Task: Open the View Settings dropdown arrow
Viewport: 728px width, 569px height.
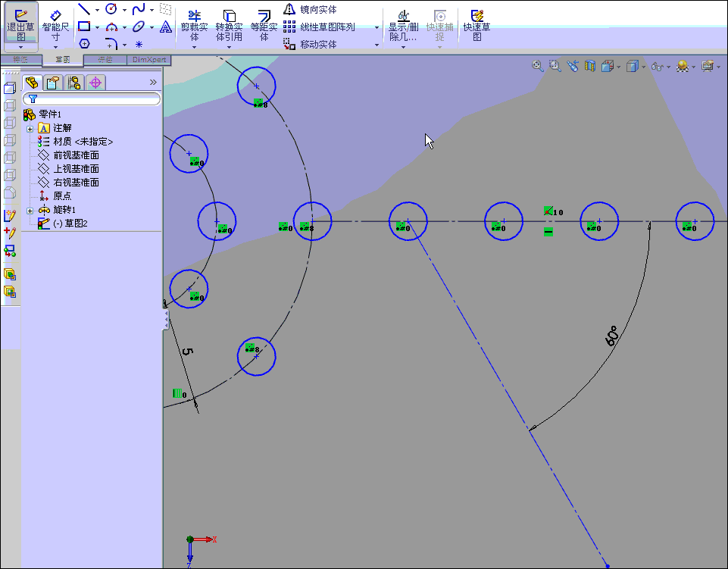Action: click(719, 67)
